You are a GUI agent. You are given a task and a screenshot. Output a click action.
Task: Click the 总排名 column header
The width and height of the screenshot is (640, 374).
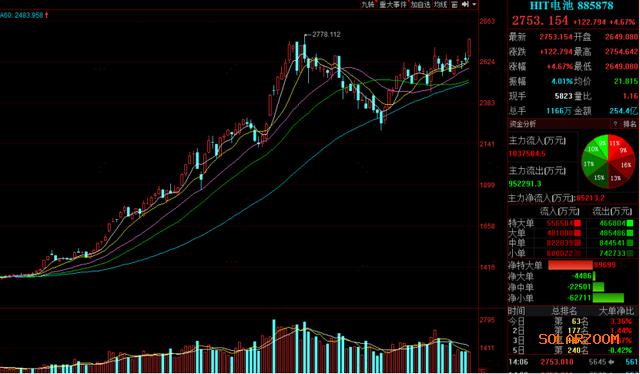[564, 311]
